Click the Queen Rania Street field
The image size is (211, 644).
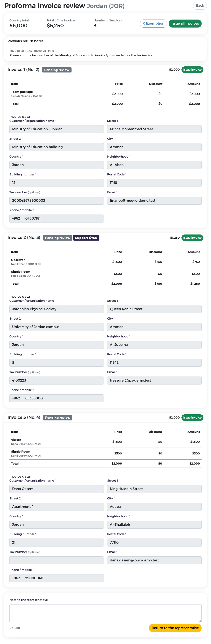154,309
